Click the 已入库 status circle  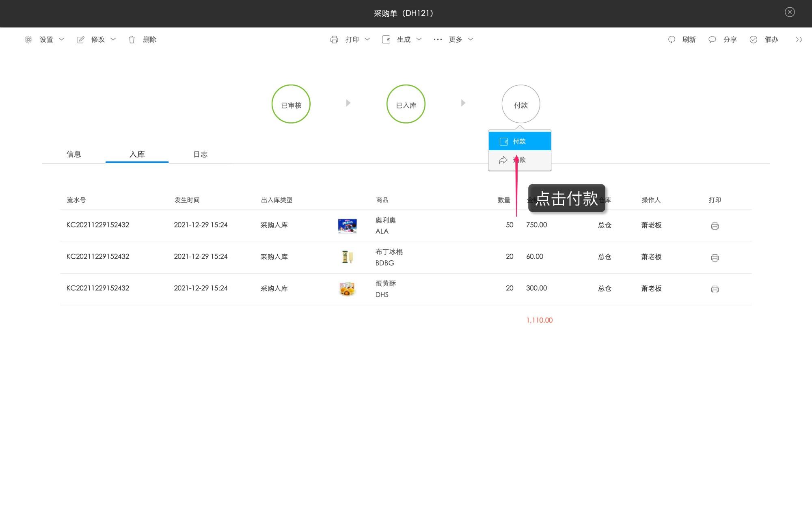click(406, 104)
